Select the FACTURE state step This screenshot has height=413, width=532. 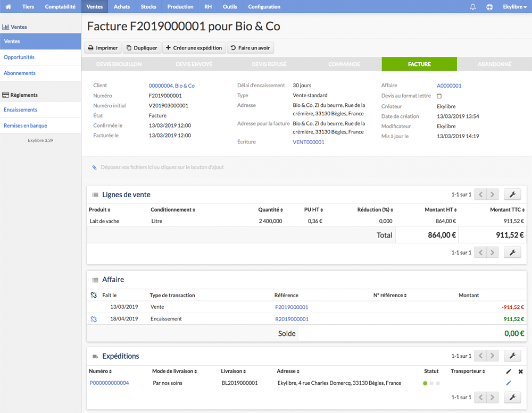point(419,64)
